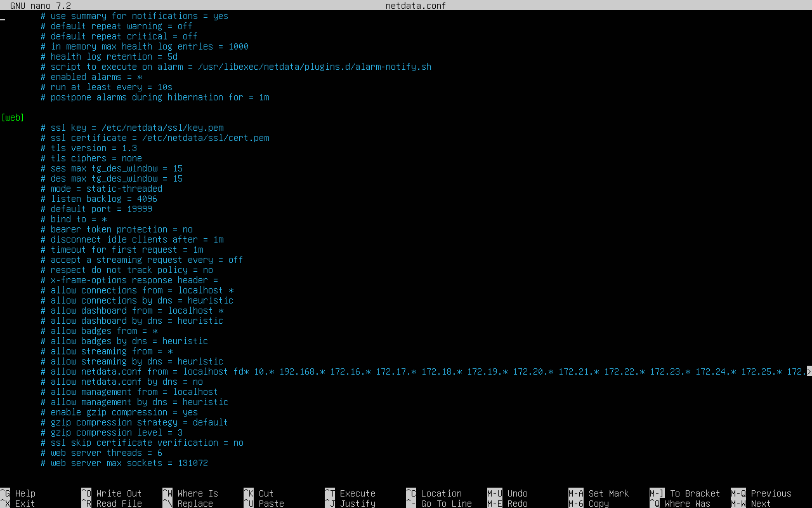The image size is (812, 508).
Task: Click the M-U Undo shortcut
Action: click(507, 493)
